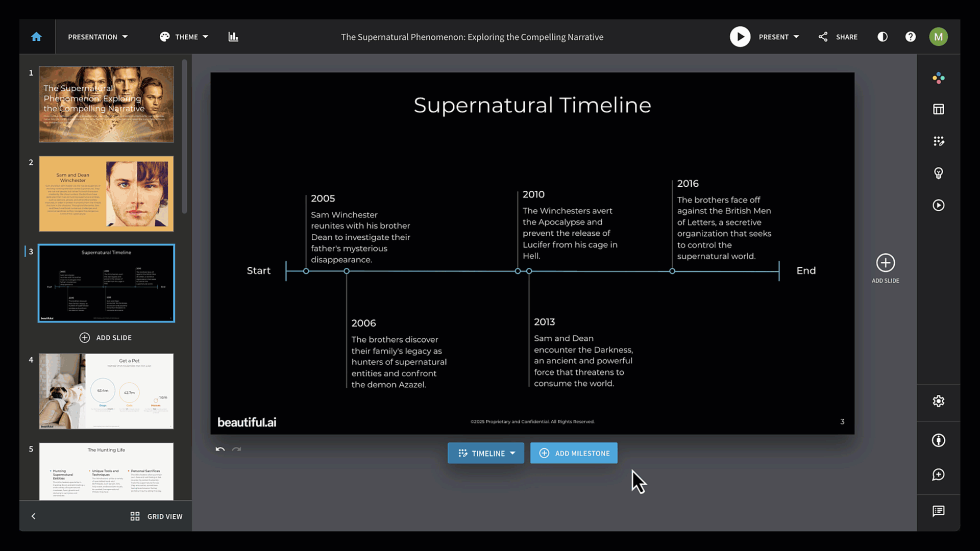This screenshot has height=551, width=980.
Task: Click the slide panel scrollbar
Action: [x=184, y=137]
